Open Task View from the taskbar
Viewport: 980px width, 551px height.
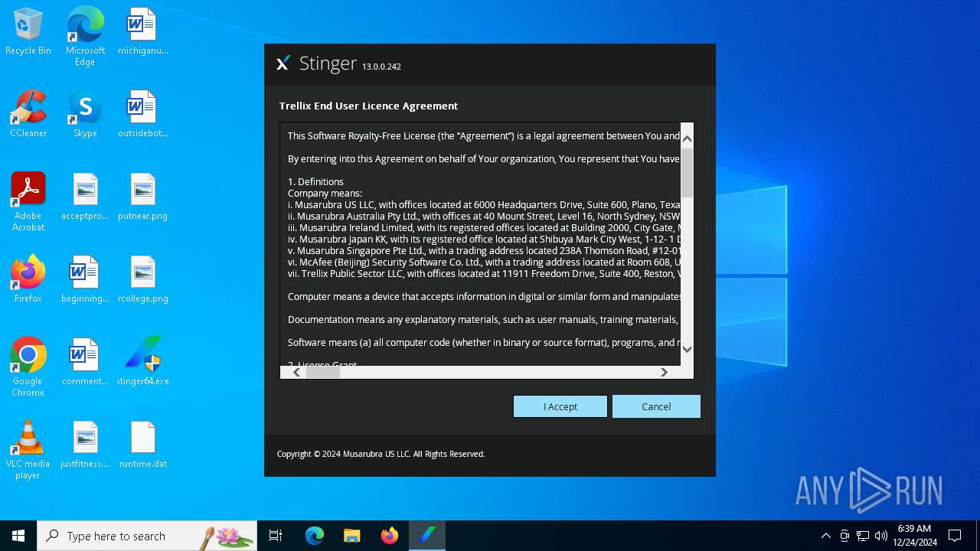[x=276, y=536]
